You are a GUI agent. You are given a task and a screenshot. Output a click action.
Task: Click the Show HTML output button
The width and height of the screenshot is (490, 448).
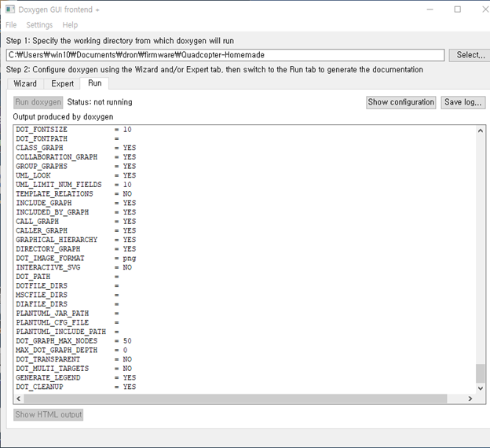[x=49, y=415]
